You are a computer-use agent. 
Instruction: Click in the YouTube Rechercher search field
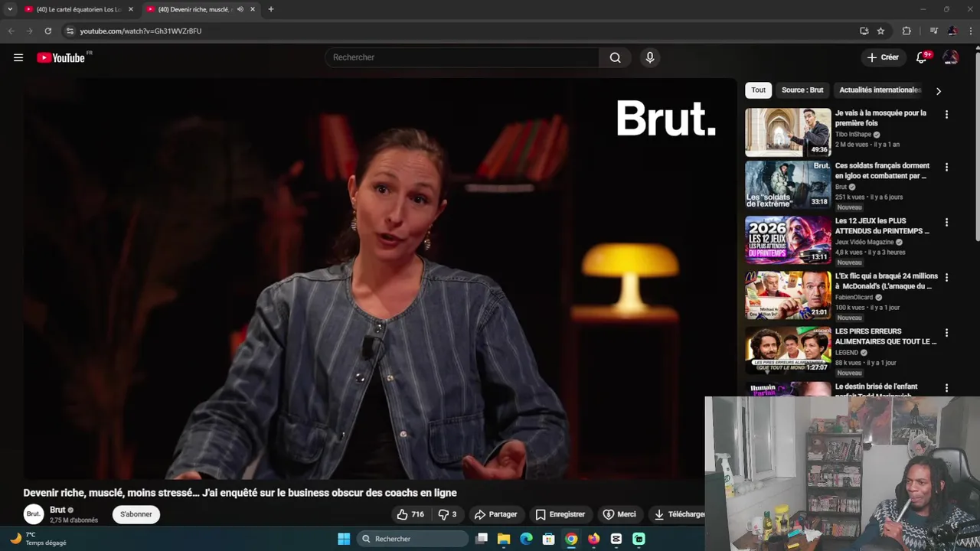pos(462,57)
